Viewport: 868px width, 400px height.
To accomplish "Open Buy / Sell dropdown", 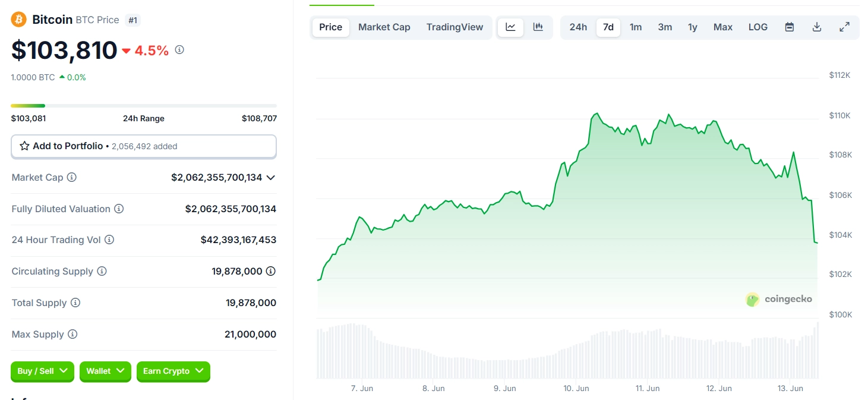I will point(43,371).
